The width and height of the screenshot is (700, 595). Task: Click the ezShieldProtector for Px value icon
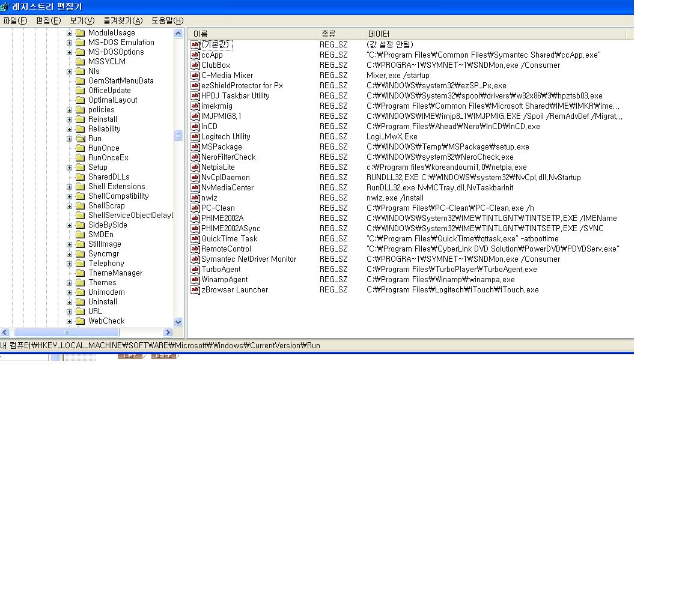(x=195, y=86)
